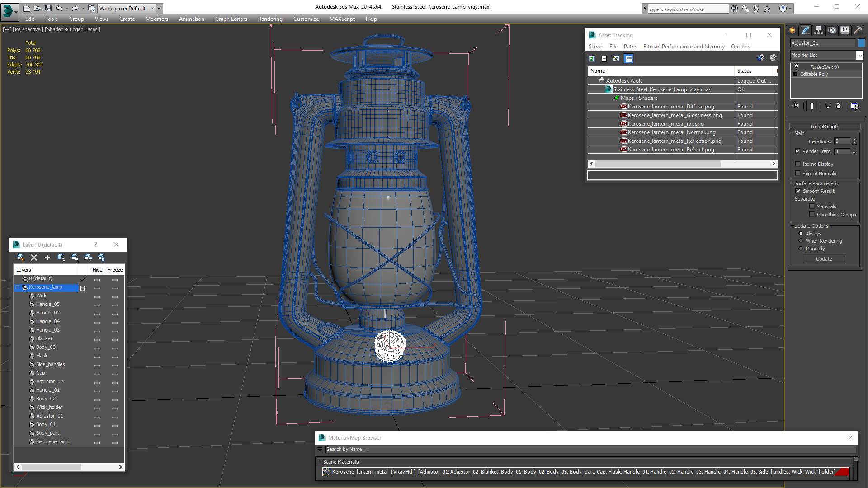Collapse Kerosene_lamp layer tree
This screenshot has height=488, width=868.
pyautogui.click(x=18, y=287)
